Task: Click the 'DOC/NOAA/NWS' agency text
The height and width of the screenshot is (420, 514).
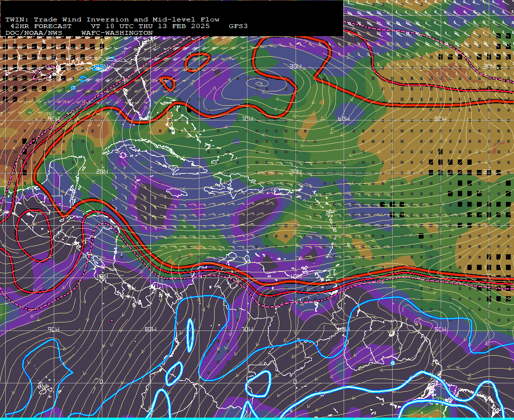Action: click(x=34, y=33)
